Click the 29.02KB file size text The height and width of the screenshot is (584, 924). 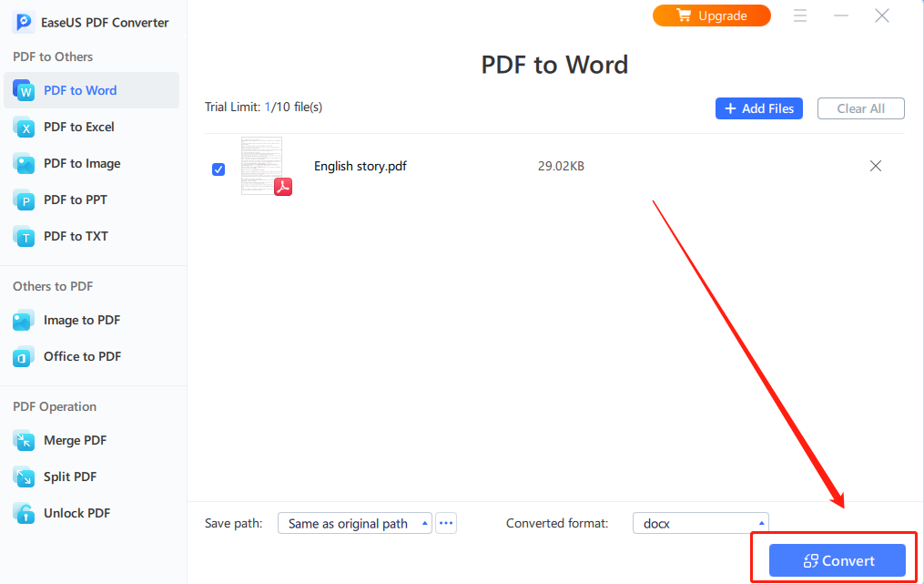561,167
